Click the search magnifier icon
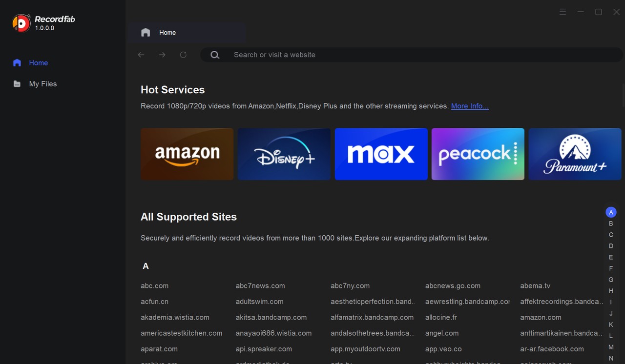The width and height of the screenshot is (625, 364). point(215,55)
